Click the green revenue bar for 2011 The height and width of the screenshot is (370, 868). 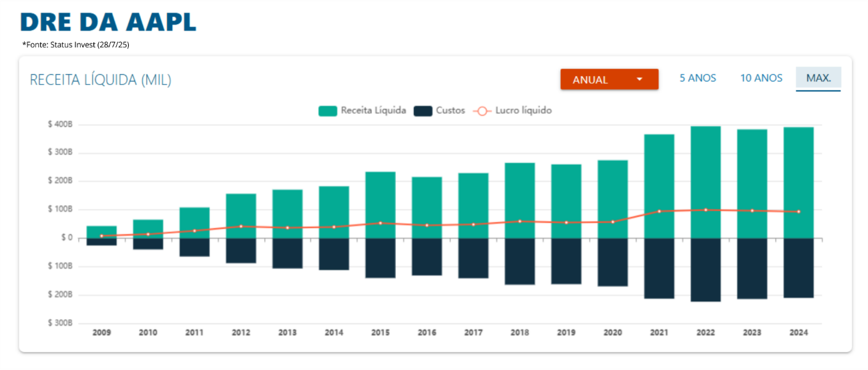click(x=194, y=223)
